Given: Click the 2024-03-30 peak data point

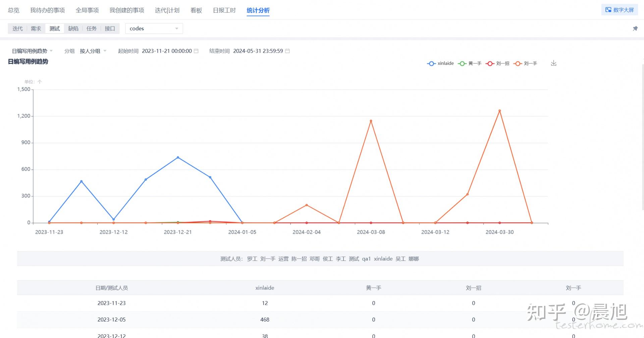Looking at the screenshot, I should (x=499, y=111).
